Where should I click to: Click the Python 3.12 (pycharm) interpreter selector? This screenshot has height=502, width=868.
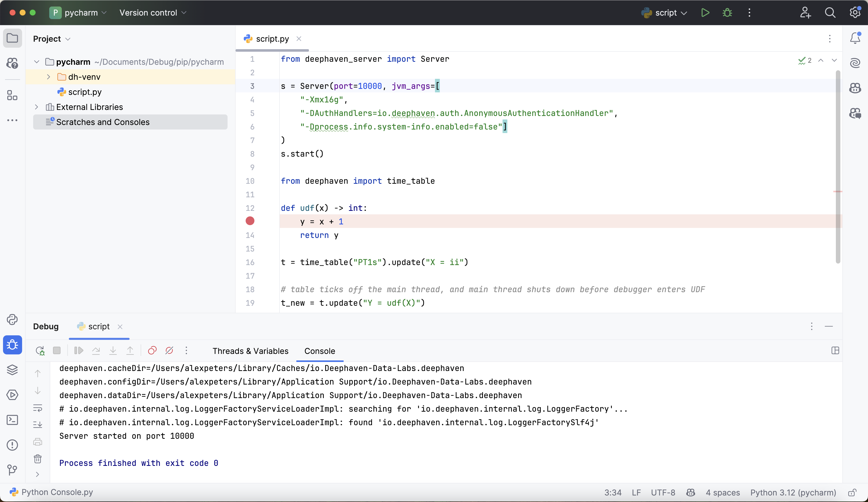(793, 492)
